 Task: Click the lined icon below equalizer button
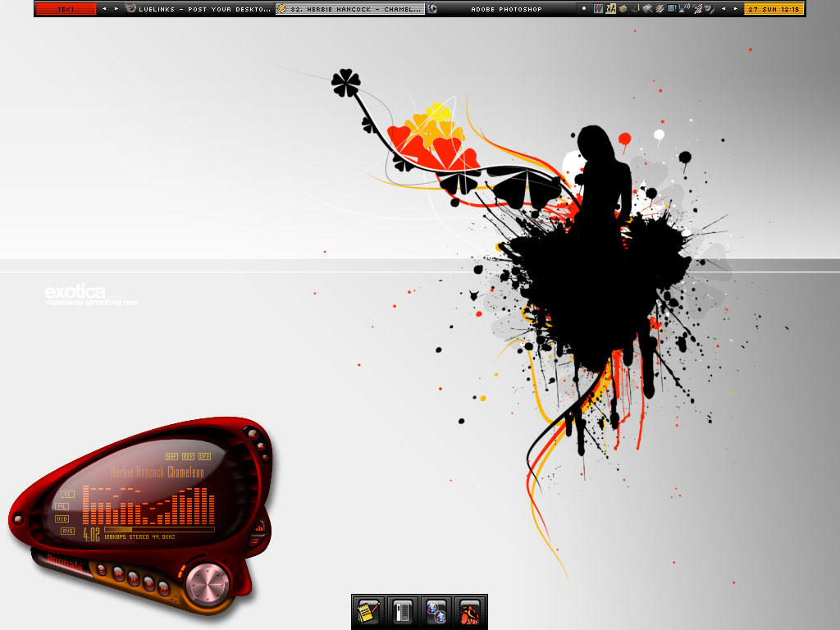[255, 541]
